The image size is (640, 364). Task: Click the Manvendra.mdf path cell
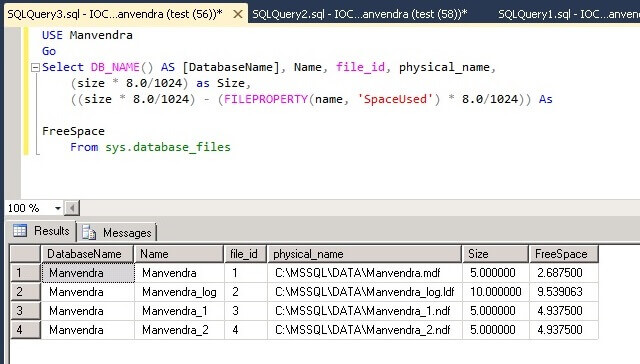[365, 273]
